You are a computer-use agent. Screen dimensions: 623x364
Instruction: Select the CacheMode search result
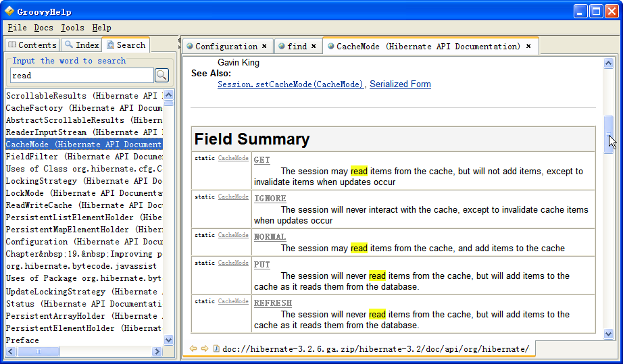tap(84, 145)
